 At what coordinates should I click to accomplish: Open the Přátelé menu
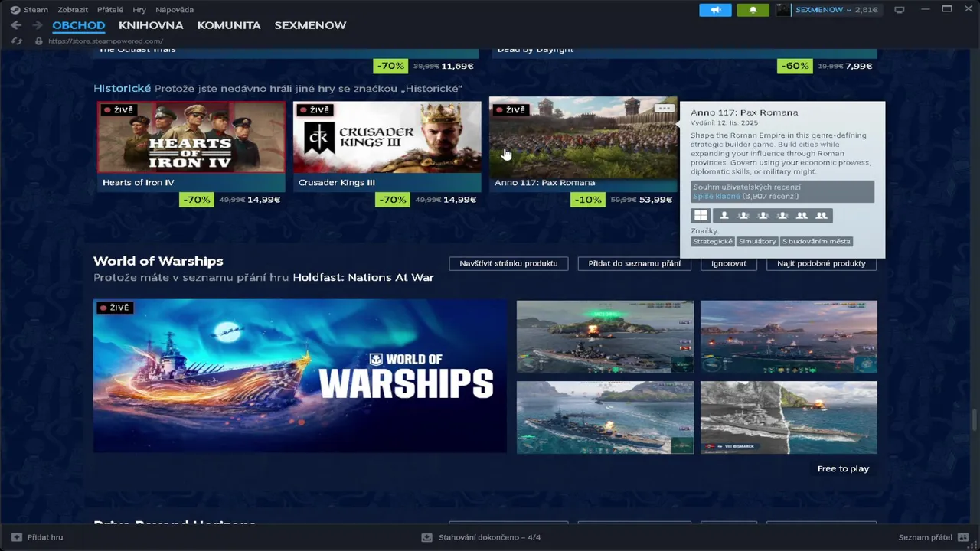click(x=110, y=10)
